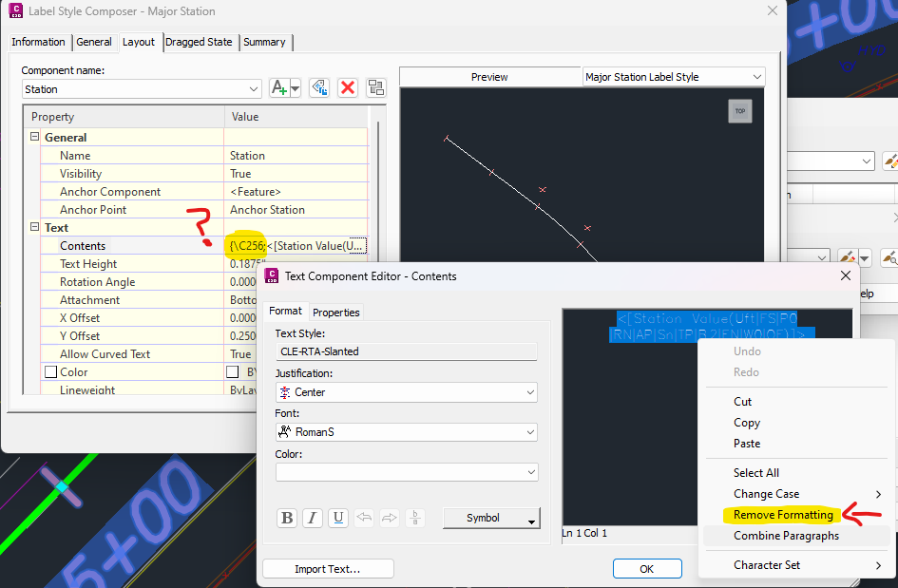Create a new text component

click(x=280, y=87)
